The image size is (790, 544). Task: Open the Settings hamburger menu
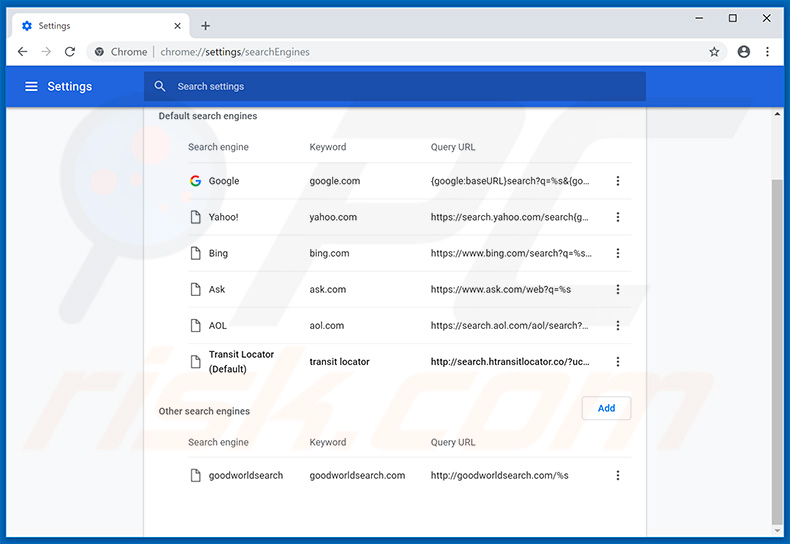(31, 87)
